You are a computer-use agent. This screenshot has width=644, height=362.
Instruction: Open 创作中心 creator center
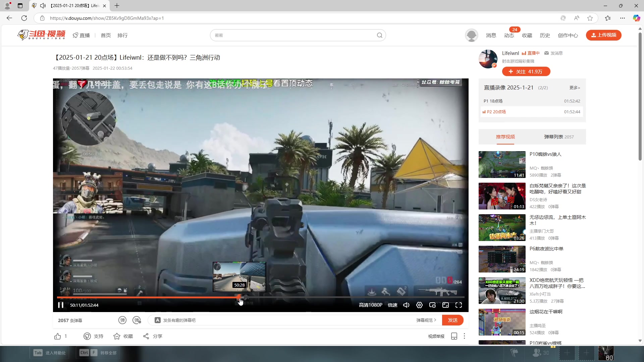click(568, 35)
